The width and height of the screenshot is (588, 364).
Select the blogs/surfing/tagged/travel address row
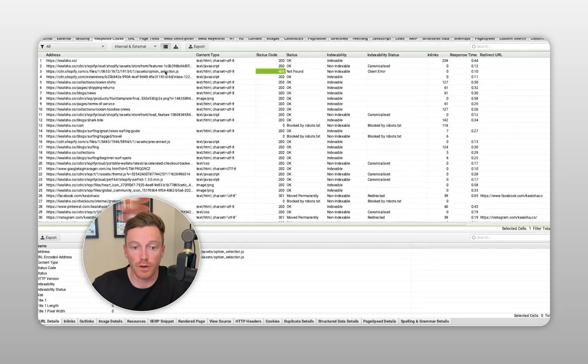click(84, 136)
